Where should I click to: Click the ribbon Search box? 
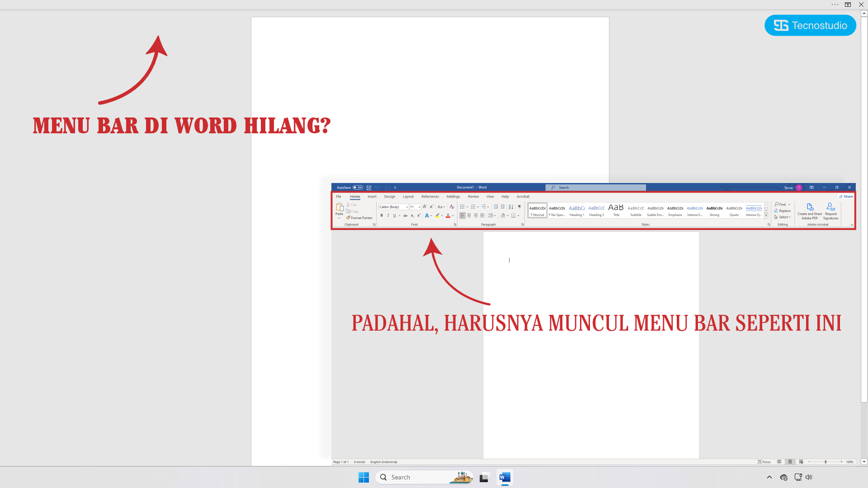point(596,188)
